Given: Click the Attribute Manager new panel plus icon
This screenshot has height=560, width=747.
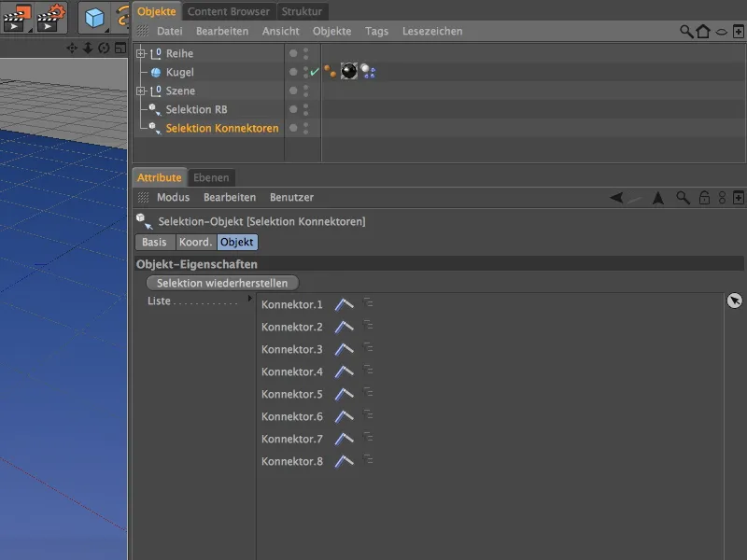Looking at the screenshot, I should click(x=739, y=198).
